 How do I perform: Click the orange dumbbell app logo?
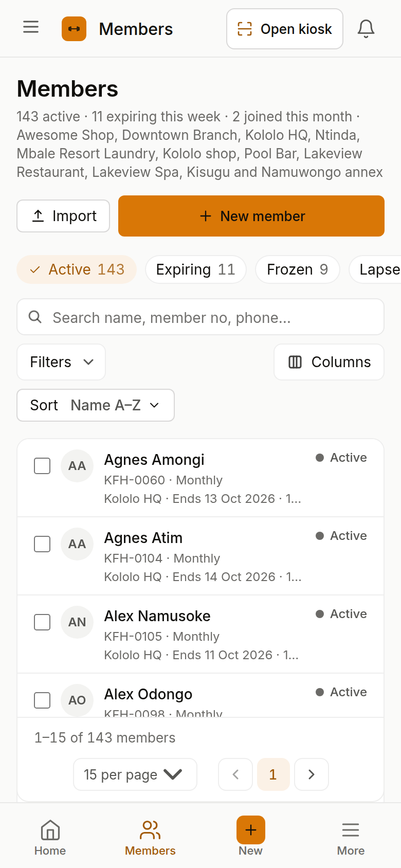74,29
